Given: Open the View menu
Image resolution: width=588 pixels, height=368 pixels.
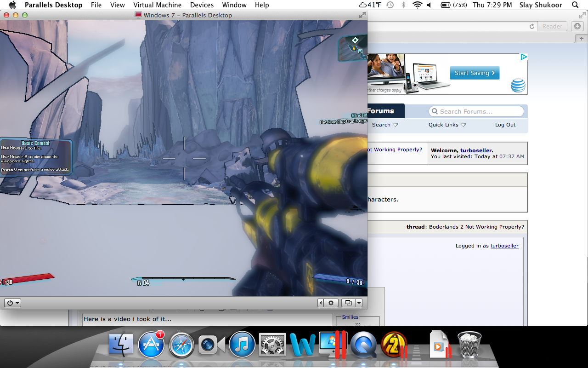Looking at the screenshot, I should pyautogui.click(x=118, y=5).
